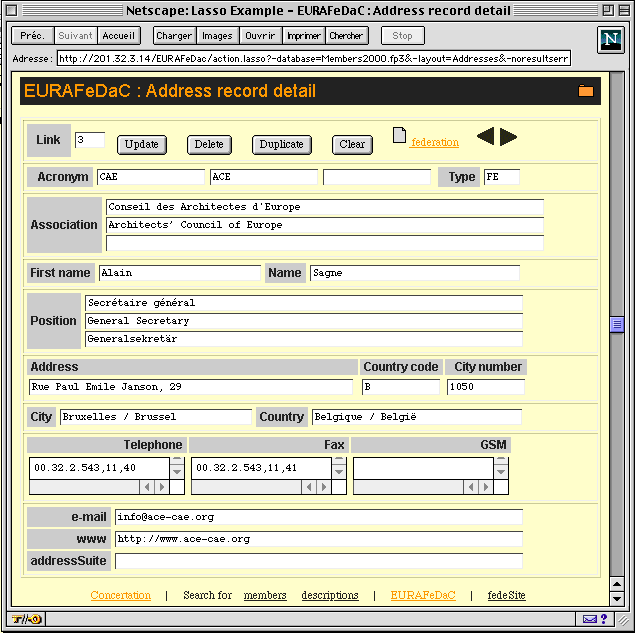Click the Ouvrir toolbar button
635x633 pixels.
click(x=260, y=36)
